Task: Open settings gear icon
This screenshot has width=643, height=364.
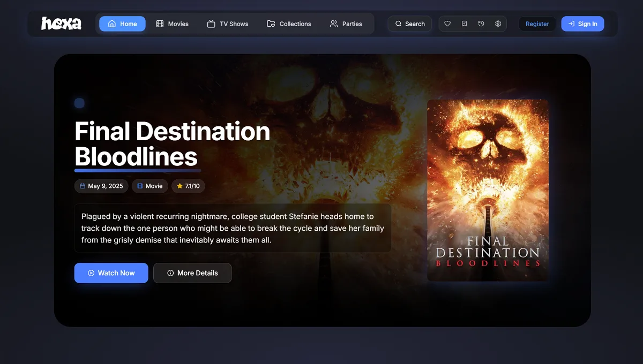Action: pos(498,24)
